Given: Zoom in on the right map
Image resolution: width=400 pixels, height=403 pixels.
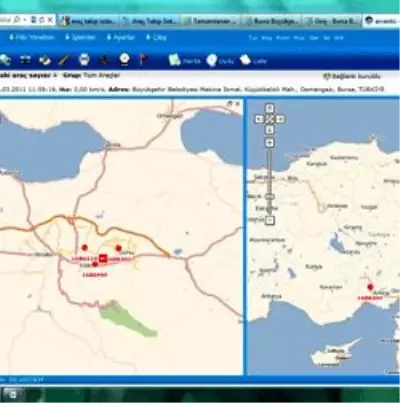Looking at the screenshot, I should tap(270, 143).
